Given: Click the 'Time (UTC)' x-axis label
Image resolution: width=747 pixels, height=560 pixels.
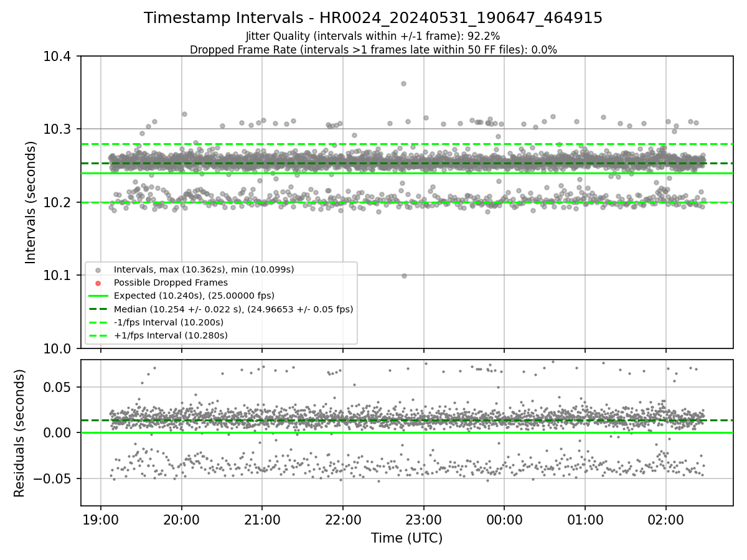Looking at the screenshot, I should [x=406, y=538].
